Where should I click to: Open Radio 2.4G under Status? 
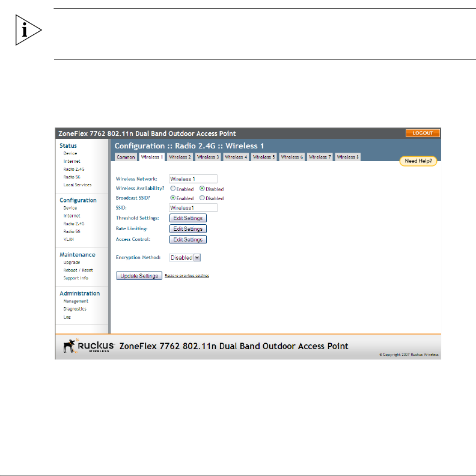tap(74, 169)
